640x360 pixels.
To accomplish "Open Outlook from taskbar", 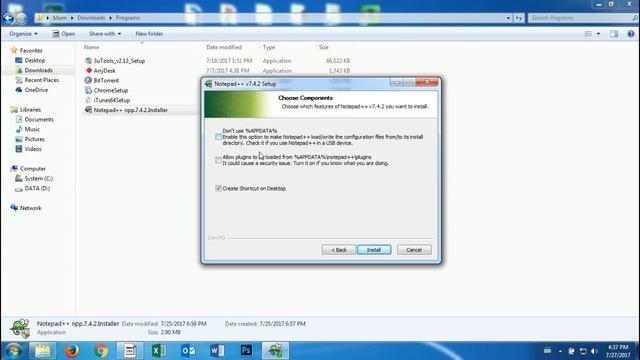I will (188, 351).
